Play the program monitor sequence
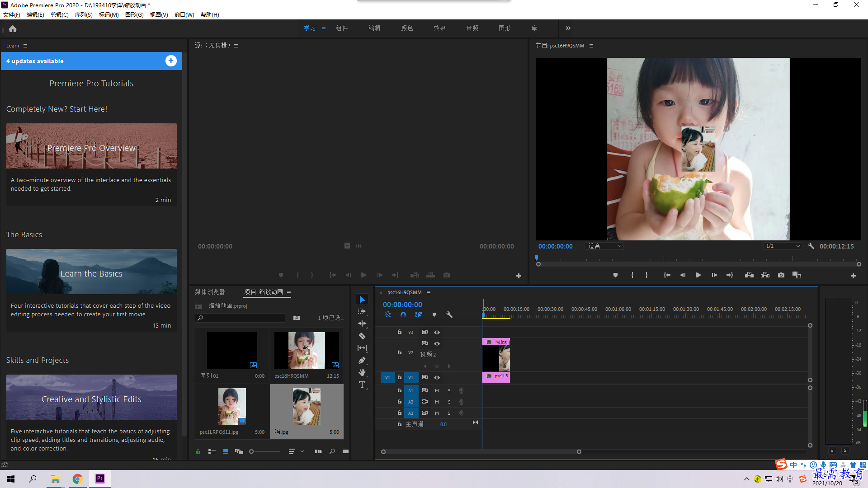Image resolution: width=868 pixels, height=488 pixels. (698, 275)
